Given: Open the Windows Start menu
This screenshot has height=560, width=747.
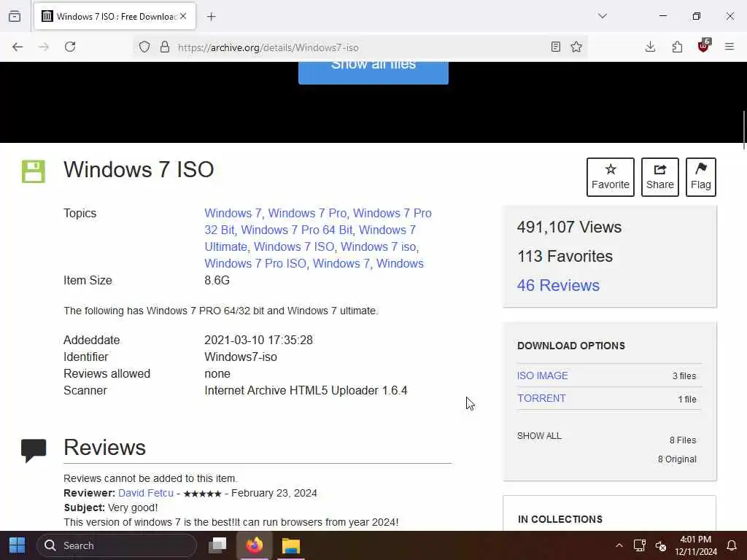Looking at the screenshot, I should [x=18, y=545].
